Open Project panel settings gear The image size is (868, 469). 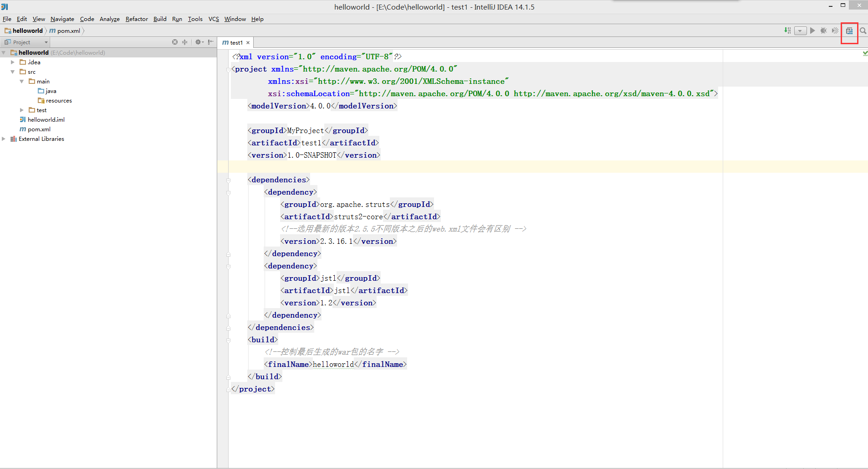coord(199,42)
